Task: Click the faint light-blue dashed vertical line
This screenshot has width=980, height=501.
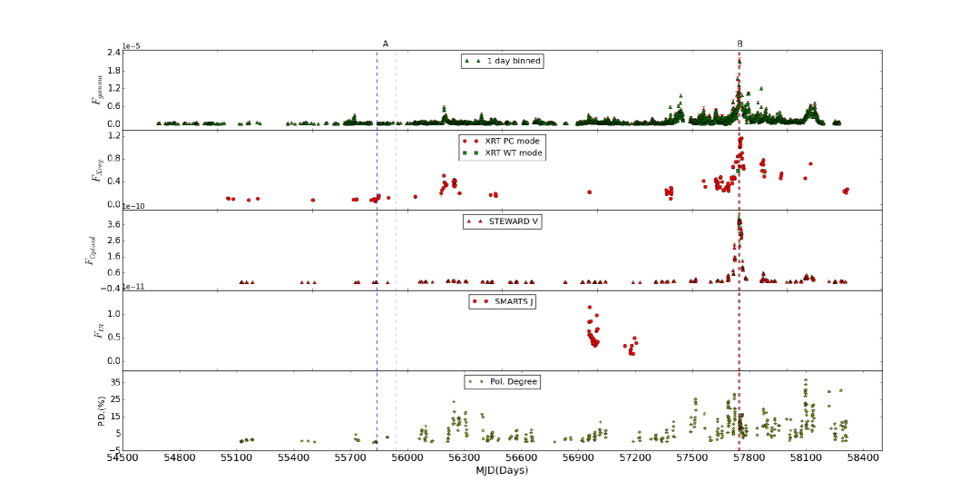Action: pos(397,250)
